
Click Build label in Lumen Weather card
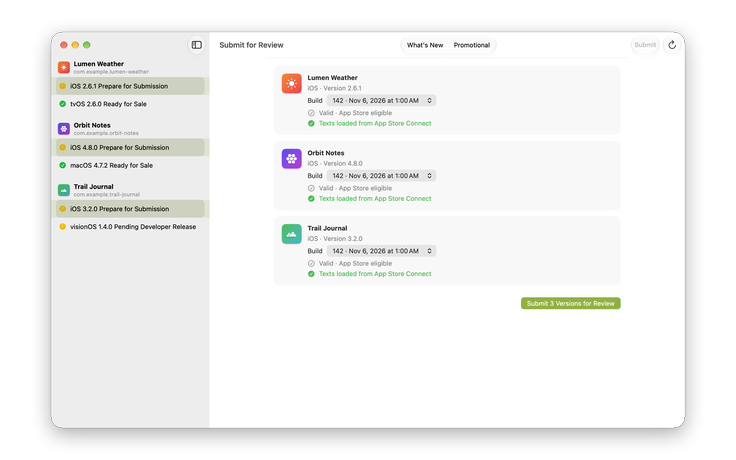pos(315,100)
